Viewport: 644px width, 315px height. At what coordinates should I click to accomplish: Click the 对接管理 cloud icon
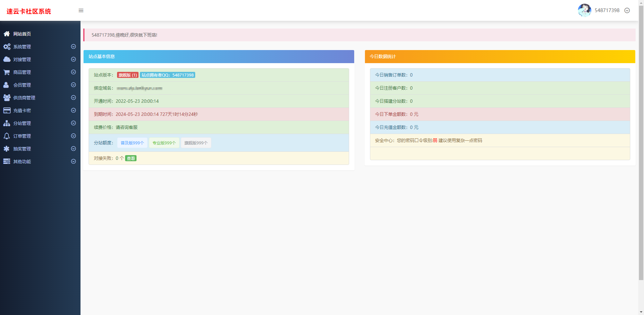click(x=6, y=59)
